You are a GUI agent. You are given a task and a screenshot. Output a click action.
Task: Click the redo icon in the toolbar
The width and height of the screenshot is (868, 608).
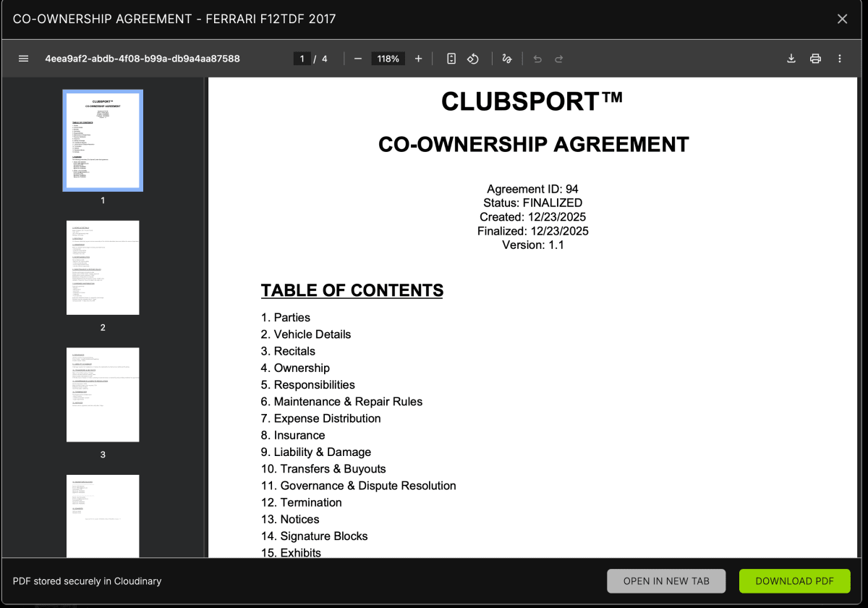[x=558, y=59]
